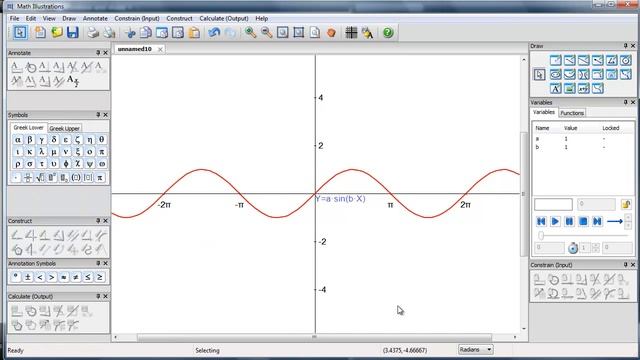Click the vertical canvas scrollbar
The width and height of the screenshot is (640, 360).
(524, 194)
